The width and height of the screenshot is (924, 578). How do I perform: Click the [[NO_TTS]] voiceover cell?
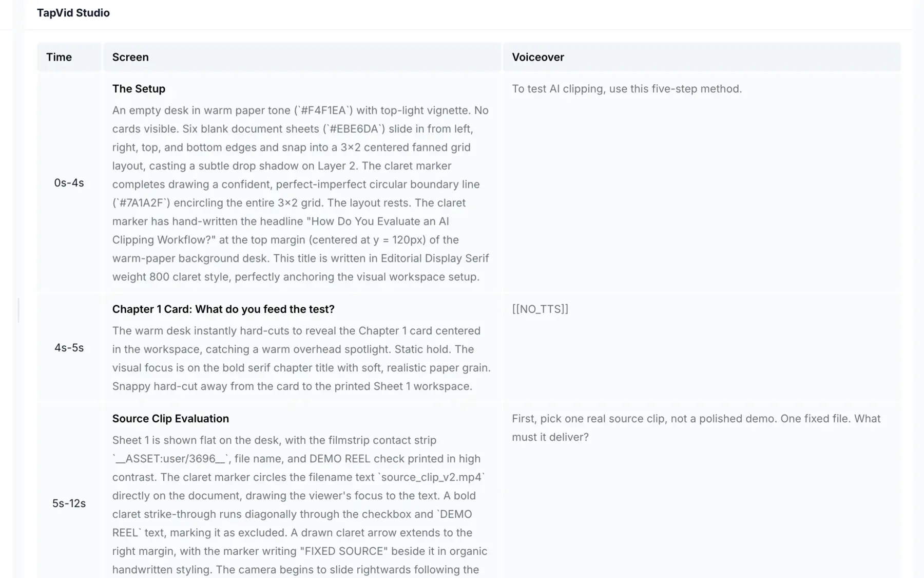(x=540, y=309)
